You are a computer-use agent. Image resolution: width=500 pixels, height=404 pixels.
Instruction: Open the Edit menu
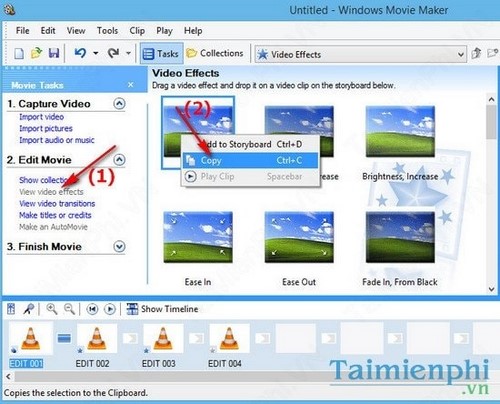coord(48,31)
